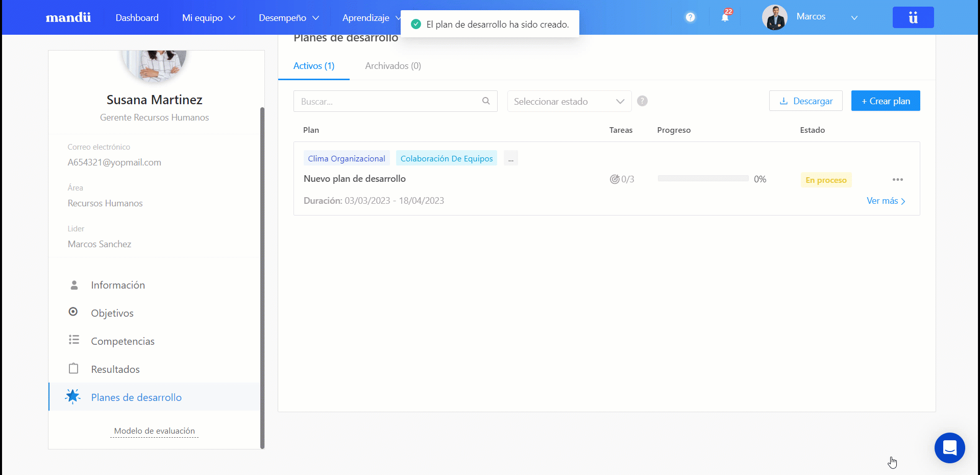Image resolution: width=980 pixels, height=475 pixels.
Task: Click the leader name Marcos Sanchez
Action: (100, 244)
